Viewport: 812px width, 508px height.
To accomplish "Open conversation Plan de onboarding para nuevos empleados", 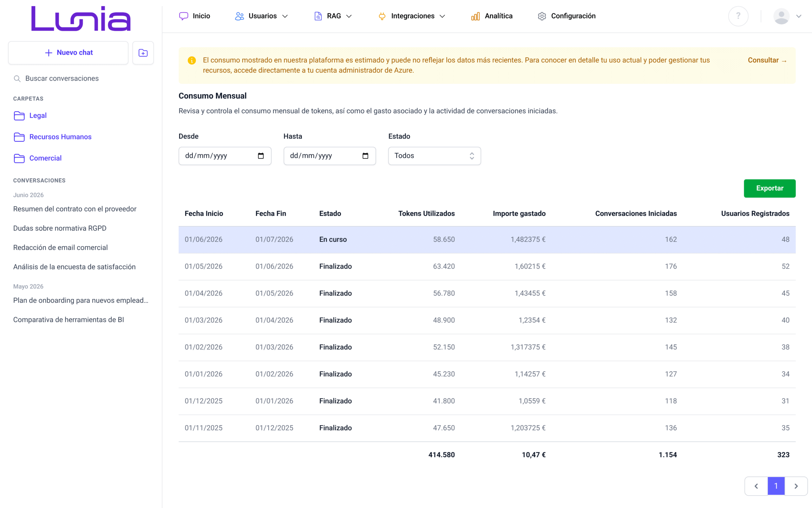I will point(81,301).
